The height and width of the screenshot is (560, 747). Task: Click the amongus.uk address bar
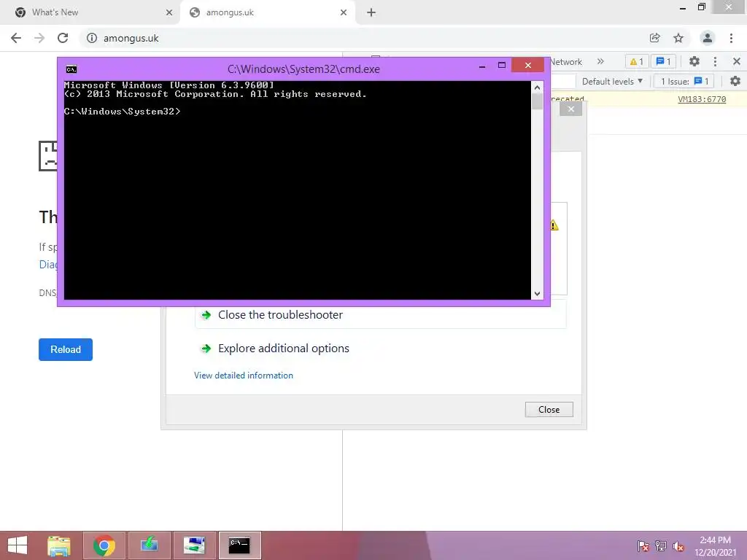[x=362, y=38]
